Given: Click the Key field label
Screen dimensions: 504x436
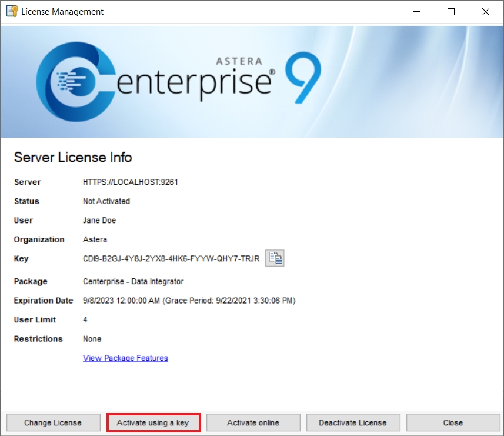Looking at the screenshot, I should coord(21,259).
